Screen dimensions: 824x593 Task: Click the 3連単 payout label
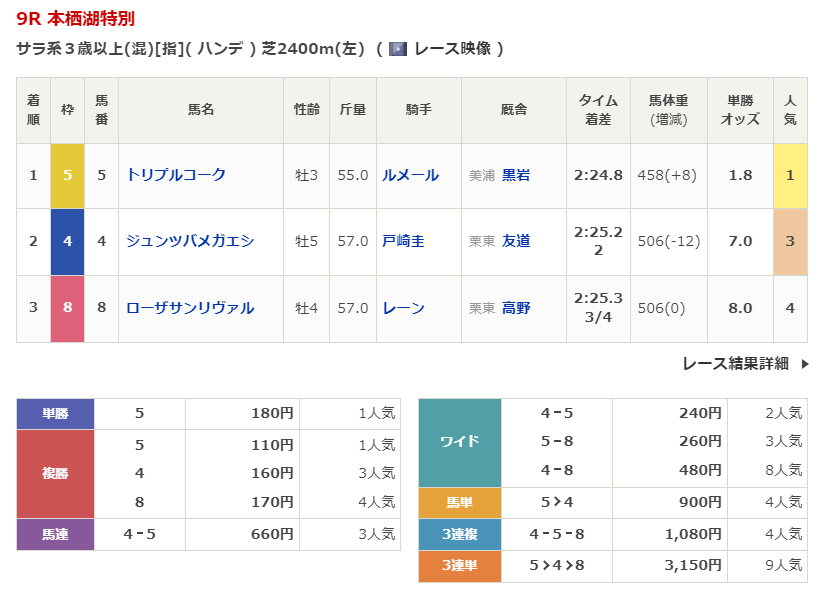459,565
